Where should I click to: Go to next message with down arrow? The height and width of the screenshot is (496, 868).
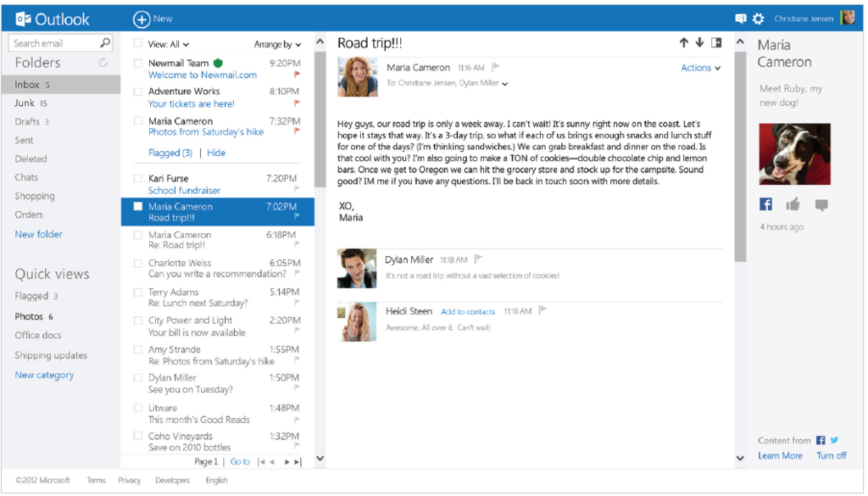click(699, 42)
